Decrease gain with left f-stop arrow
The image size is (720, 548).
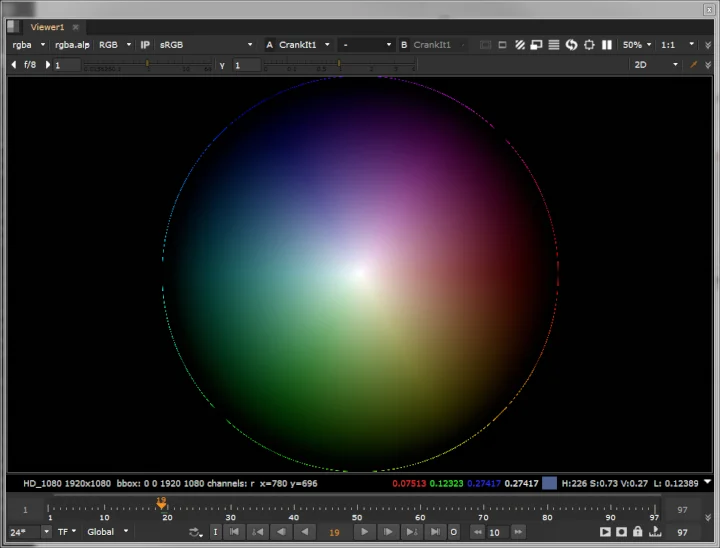click(13, 65)
